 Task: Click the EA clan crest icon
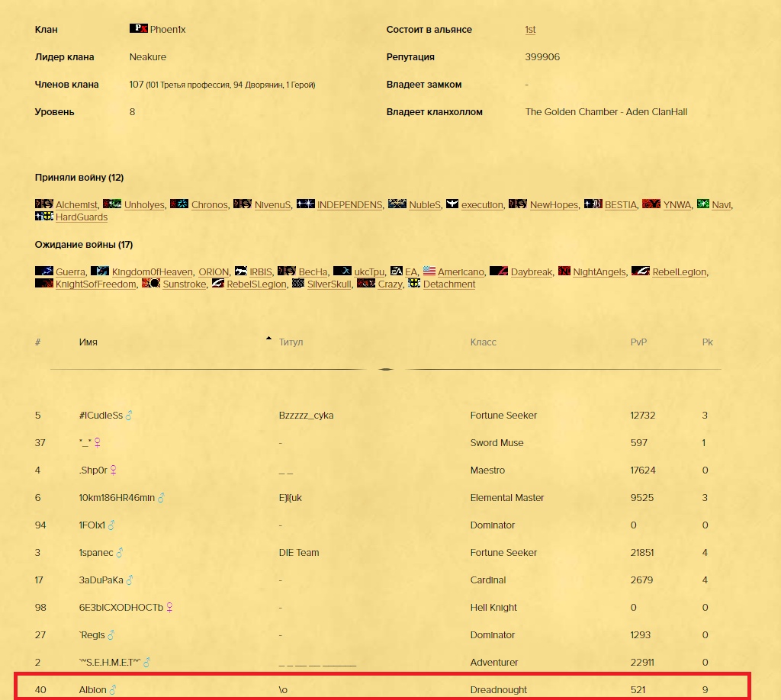397,271
